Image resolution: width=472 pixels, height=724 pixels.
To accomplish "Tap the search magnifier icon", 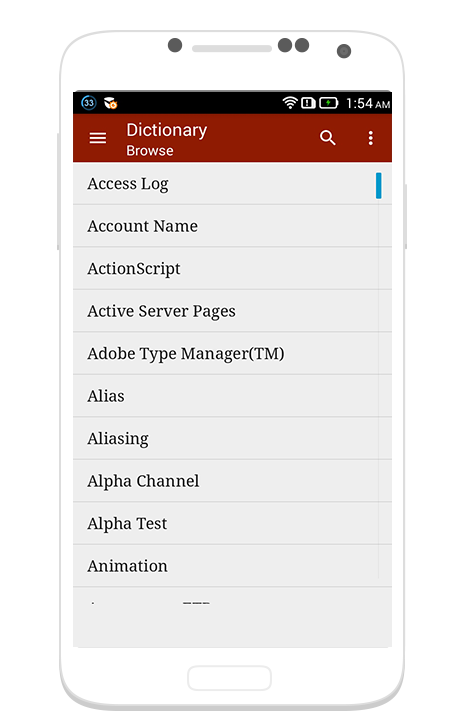I will pyautogui.click(x=327, y=138).
